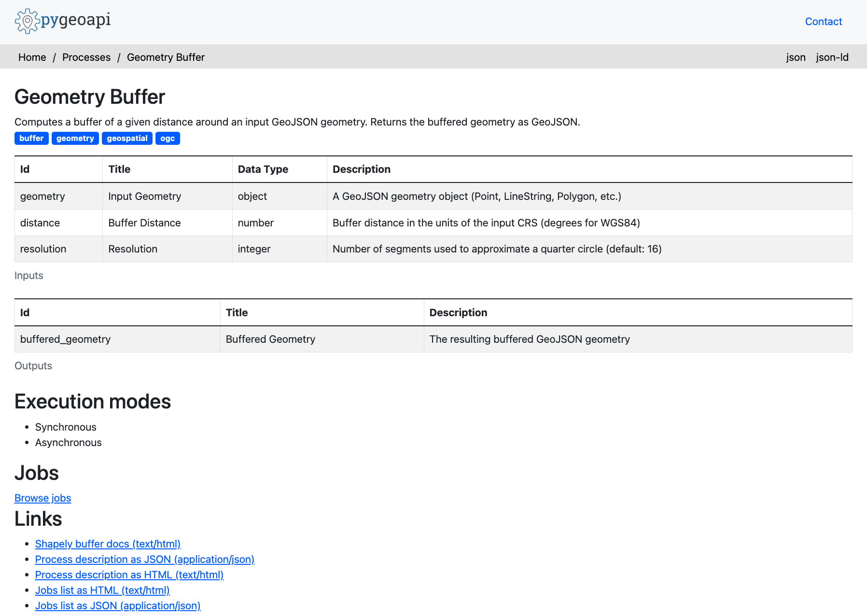Click the distance input id cell

(x=40, y=223)
